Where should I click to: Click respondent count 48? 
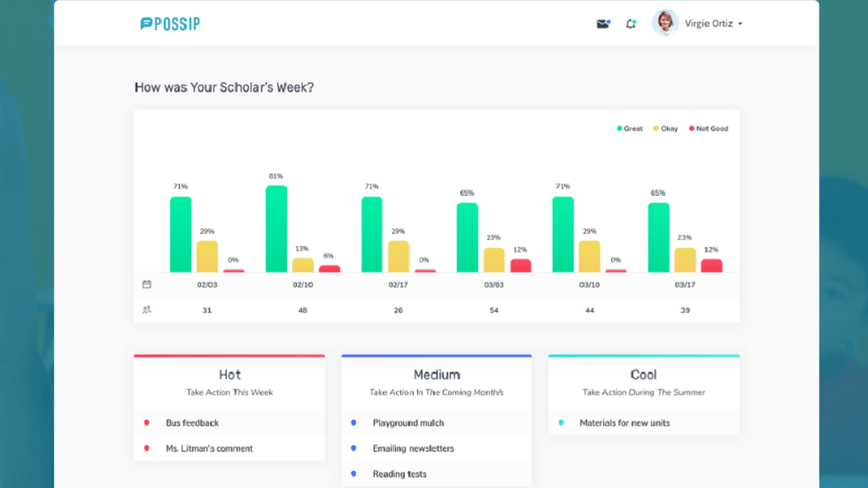tap(303, 310)
